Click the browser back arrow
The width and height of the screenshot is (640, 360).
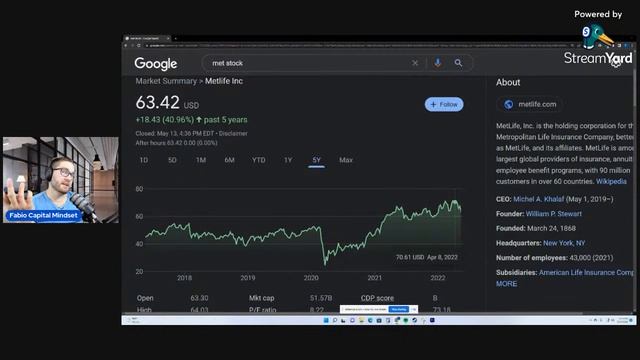[126, 45]
